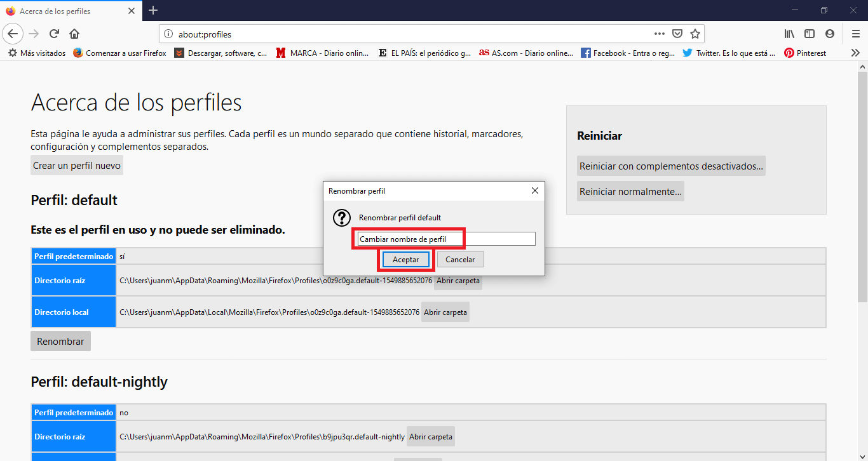Confirm rename with Aceptar button
The width and height of the screenshot is (868, 461).
click(x=405, y=260)
